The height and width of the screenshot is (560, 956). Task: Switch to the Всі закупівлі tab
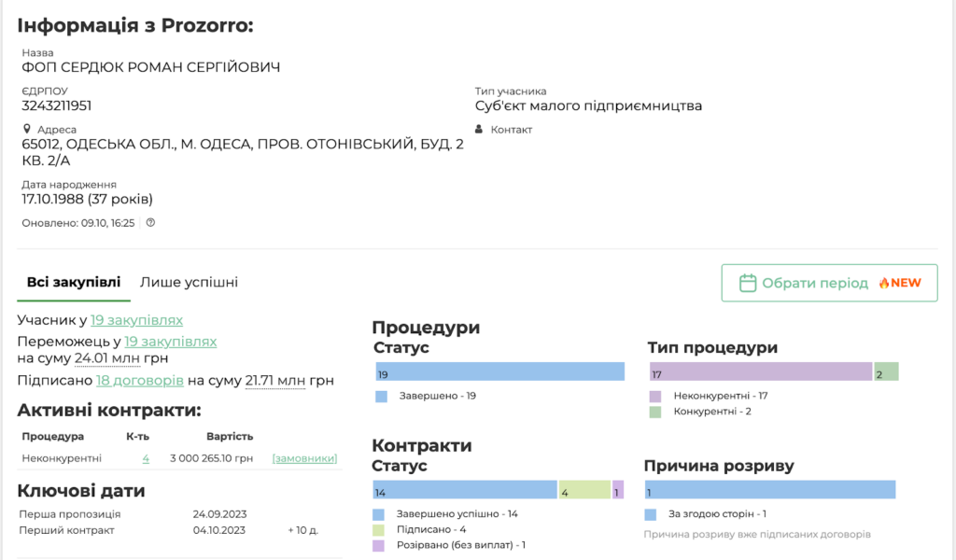(73, 282)
